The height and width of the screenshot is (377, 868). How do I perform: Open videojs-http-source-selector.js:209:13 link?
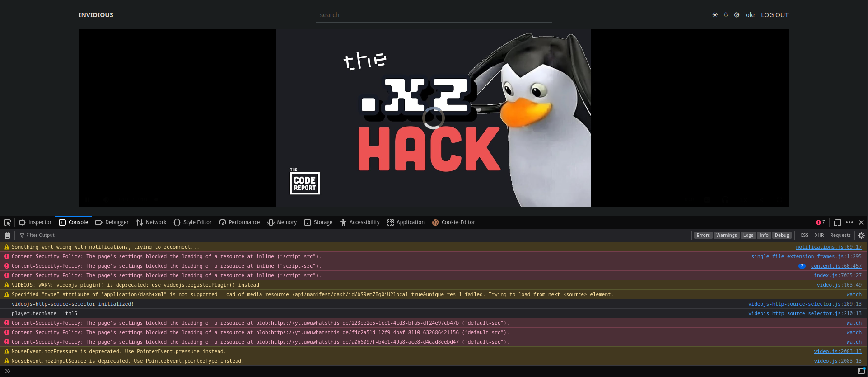click(805, 304)
